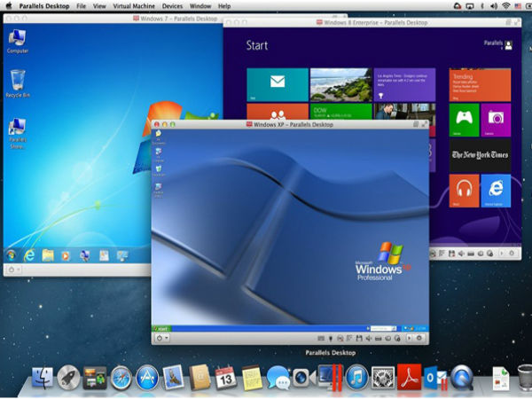Open System Preferences from the Dock

[383, 378]
